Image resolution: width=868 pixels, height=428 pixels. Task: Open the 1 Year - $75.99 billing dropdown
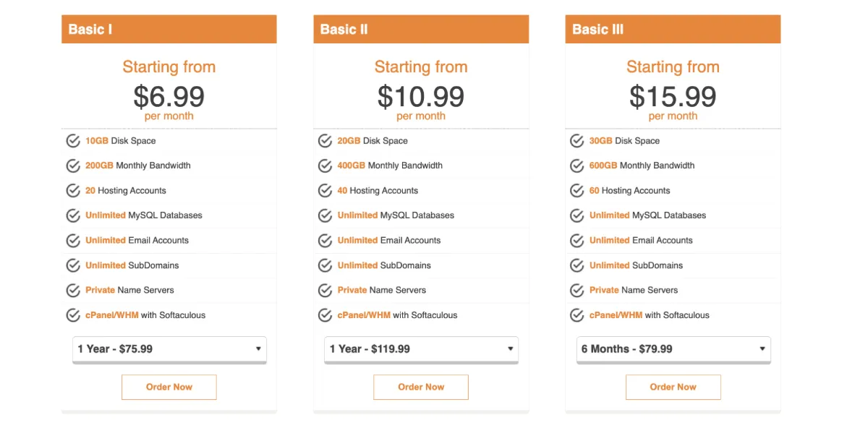click(x=169, y=349)
